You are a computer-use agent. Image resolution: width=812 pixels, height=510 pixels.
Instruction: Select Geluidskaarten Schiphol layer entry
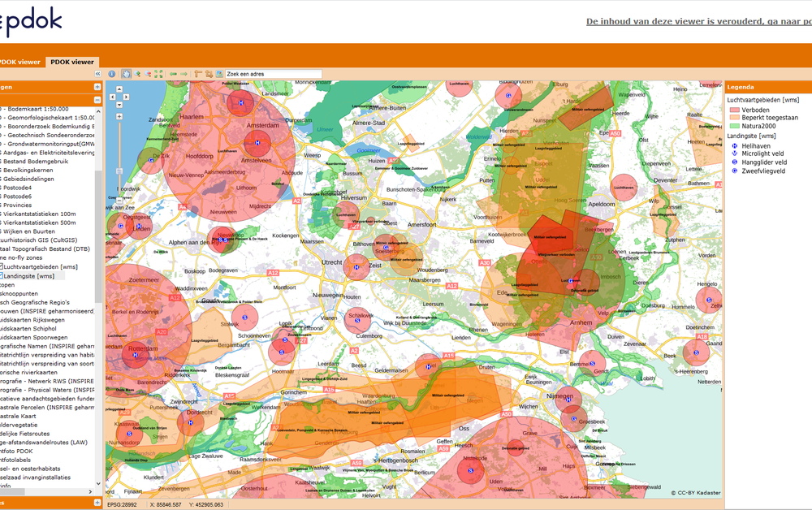[28, 328]
